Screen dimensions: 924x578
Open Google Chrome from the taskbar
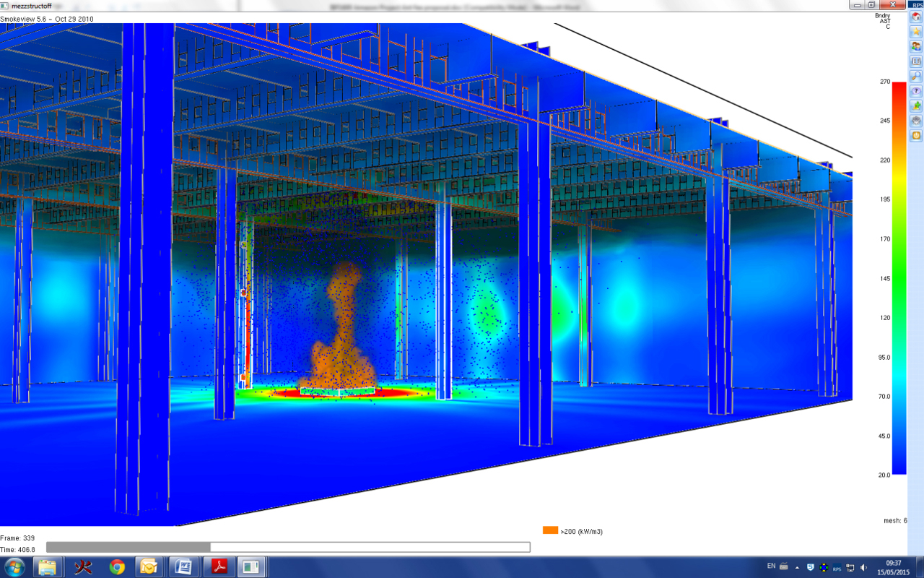point(117,567)
